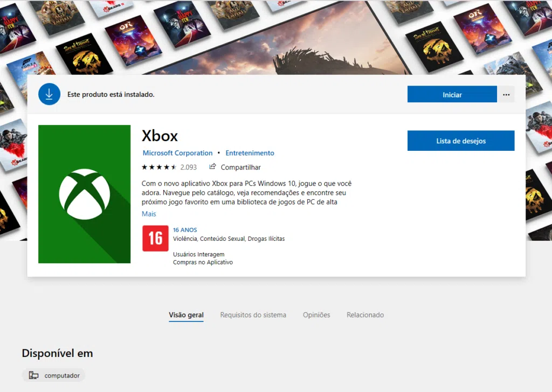Click the Visão geral tab

click(x=186, y=314)
